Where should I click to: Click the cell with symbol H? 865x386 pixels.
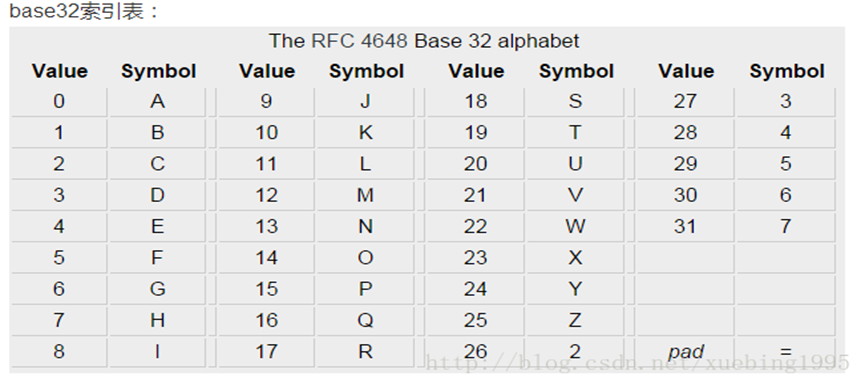tap(158, 320)
